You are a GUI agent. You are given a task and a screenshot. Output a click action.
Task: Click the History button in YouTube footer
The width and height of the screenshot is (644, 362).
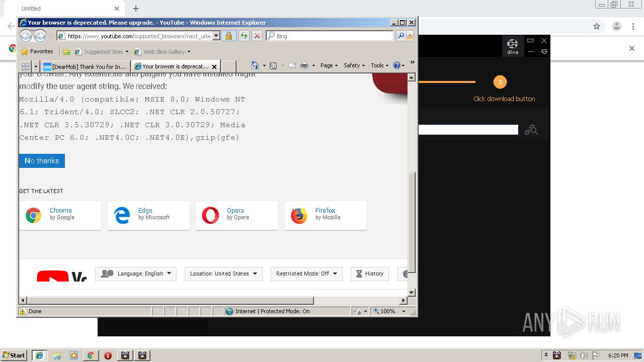(x=370, y=274)
